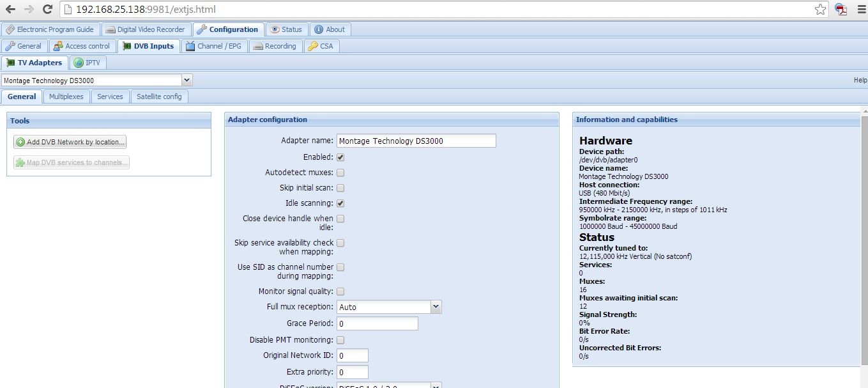Toggle Autodetect muxes checkbox

click(x=340, y=173)
